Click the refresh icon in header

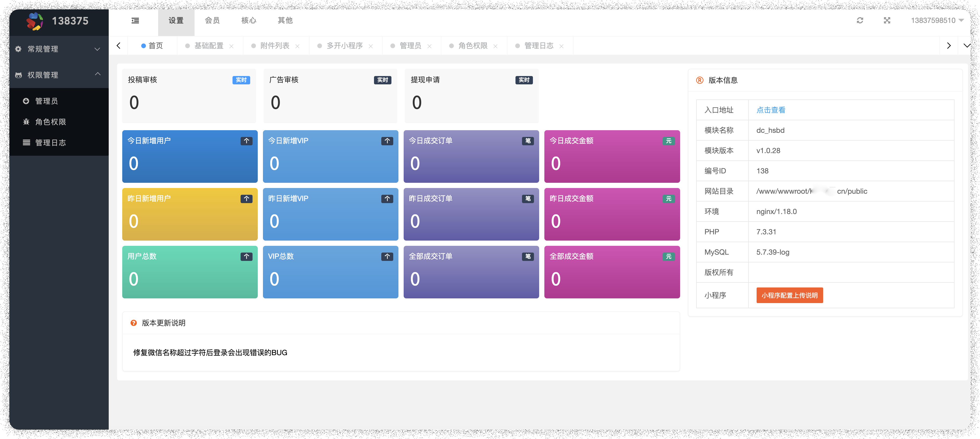coord(860,21)
